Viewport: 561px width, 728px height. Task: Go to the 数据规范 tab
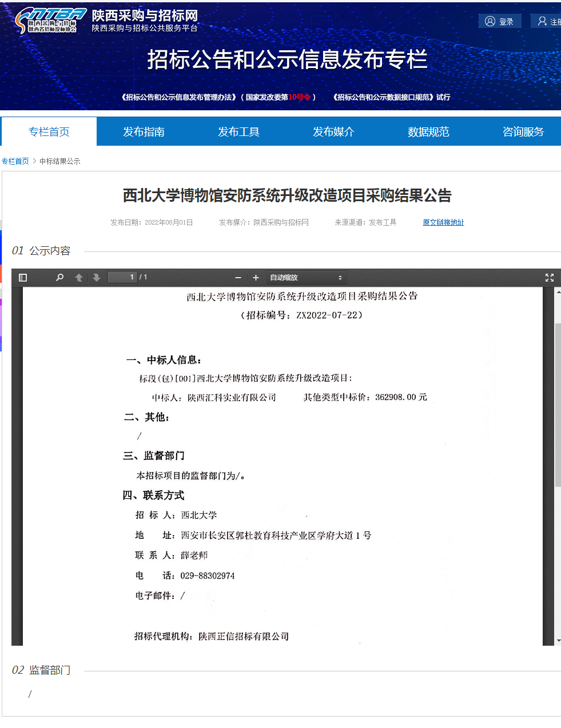point(428,132)
